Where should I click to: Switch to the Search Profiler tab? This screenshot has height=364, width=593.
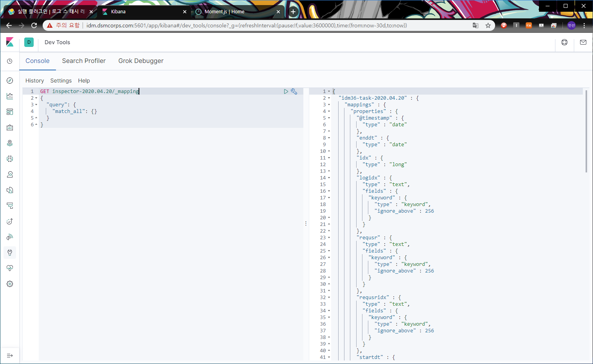[84, 61]
